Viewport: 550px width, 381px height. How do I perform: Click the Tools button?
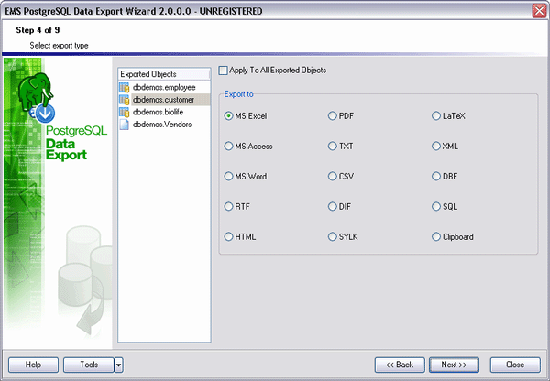(x=89, y=365)
